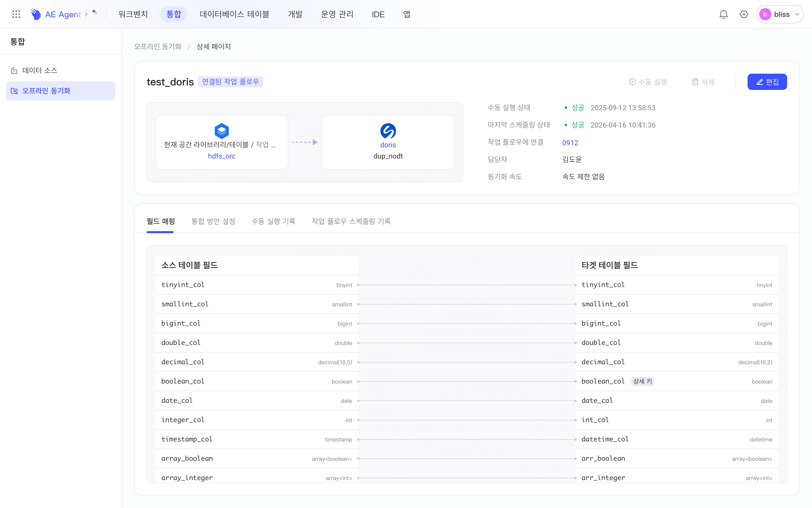Viewport: 812px width, 508px height.
Task: Open the settings gear icon
Action: point(744,14)
